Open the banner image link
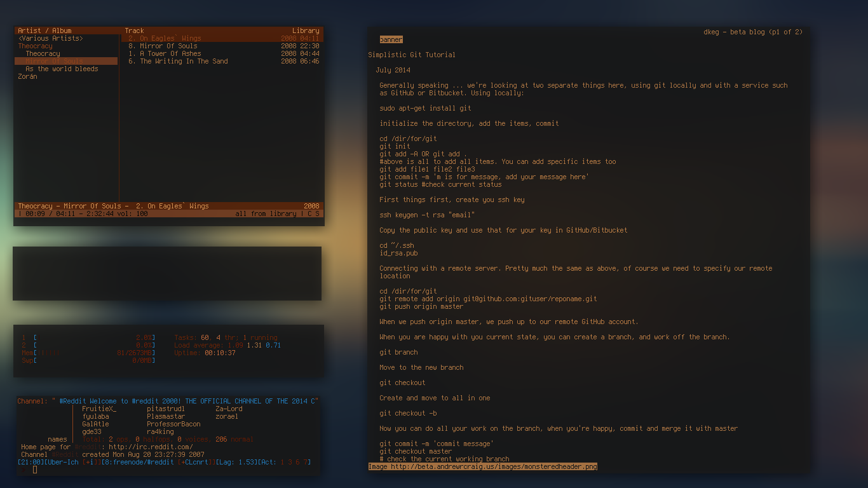The height and width of the screenshot is (488, 868). pos(391,39)
